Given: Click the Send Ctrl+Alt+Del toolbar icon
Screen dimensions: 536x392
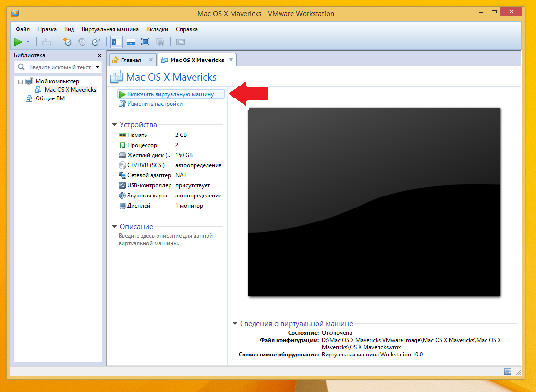Looking at the screenshot, I should (47, 42).
